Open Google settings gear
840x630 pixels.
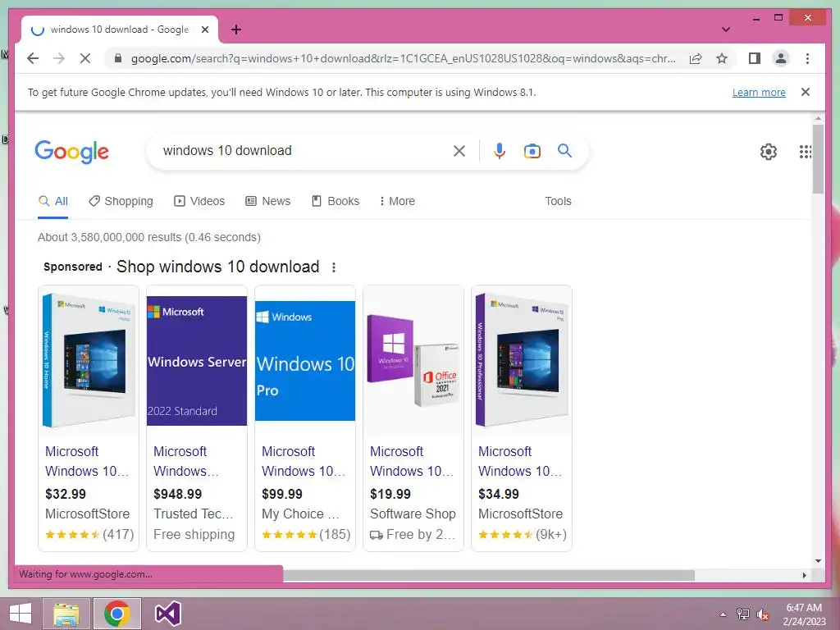[x=768, y=152]
